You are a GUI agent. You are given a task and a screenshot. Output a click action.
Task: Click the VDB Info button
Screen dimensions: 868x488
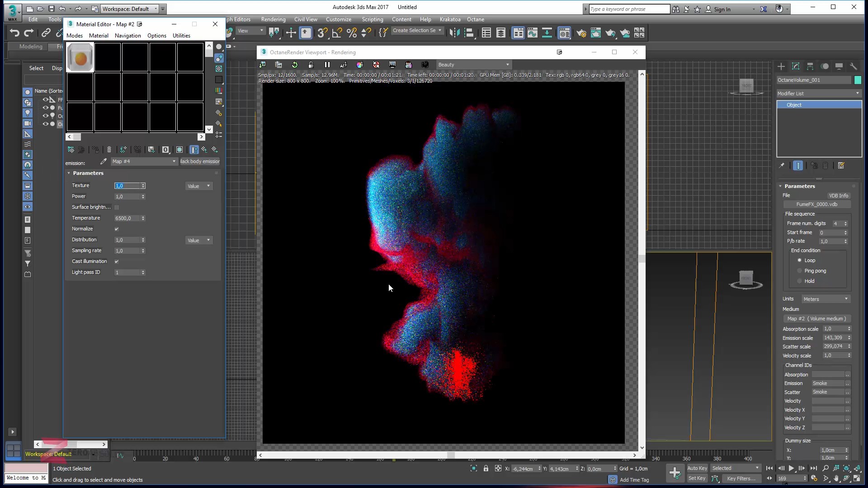(839, 195)
